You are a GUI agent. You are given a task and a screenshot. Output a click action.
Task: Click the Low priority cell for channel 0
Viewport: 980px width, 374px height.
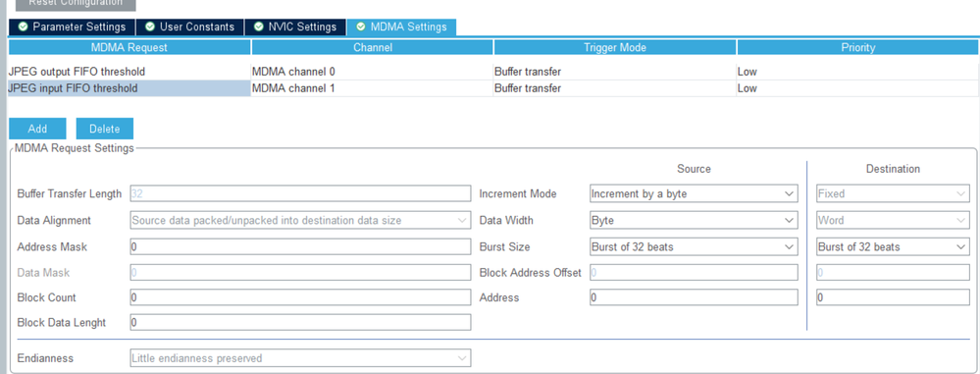coord(857,72)
